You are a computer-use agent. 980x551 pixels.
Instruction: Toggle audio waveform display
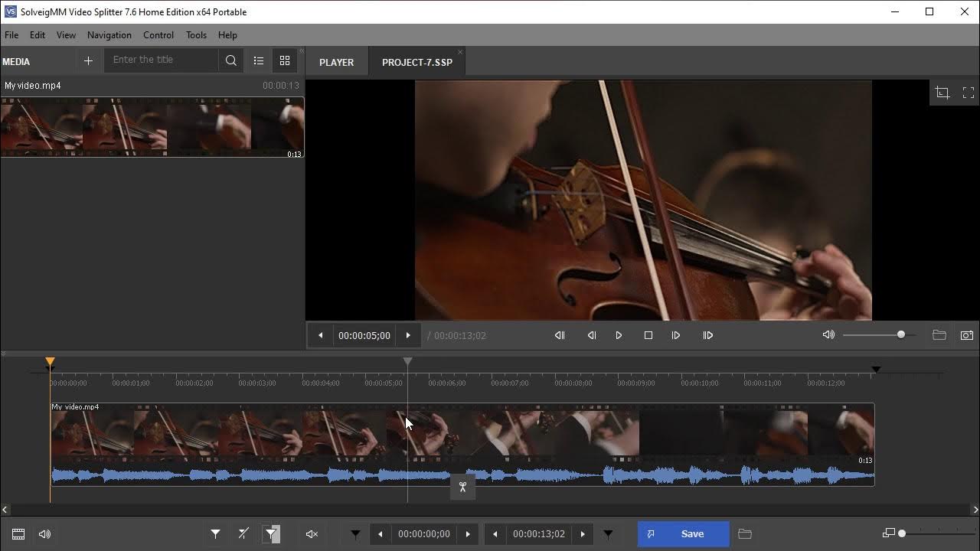coord(44,534)
